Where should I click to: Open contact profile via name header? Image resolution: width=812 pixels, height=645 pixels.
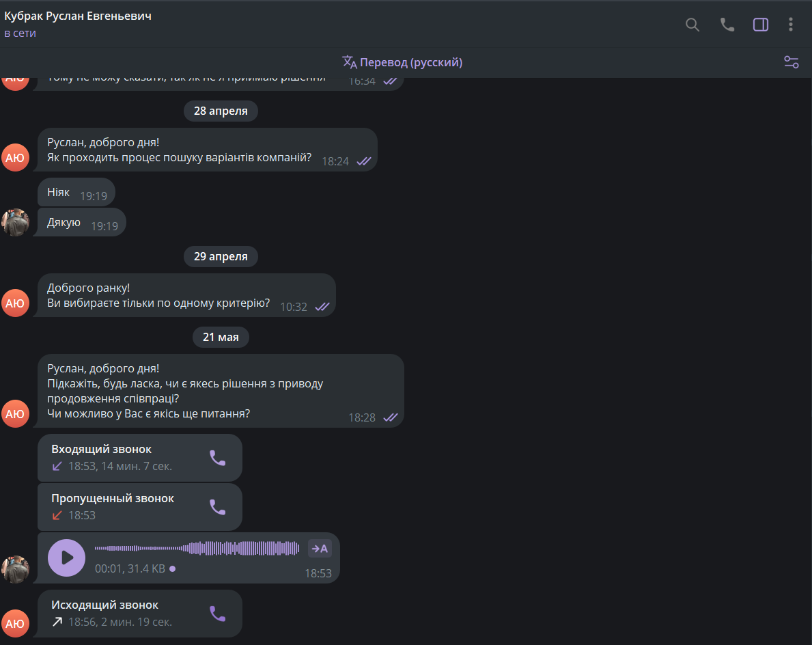coord(78,16)
